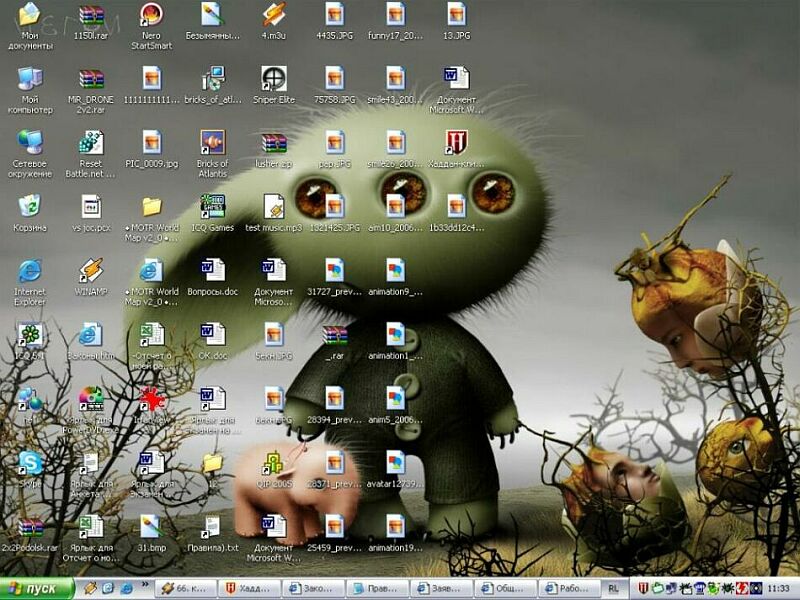Select the 4.m3u playlist file
This screenshot has height=600, width=800.
pyautogui.click(x=273, y=15)
